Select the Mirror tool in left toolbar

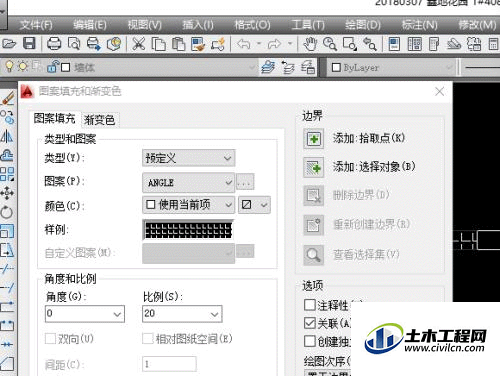point(7,136)
